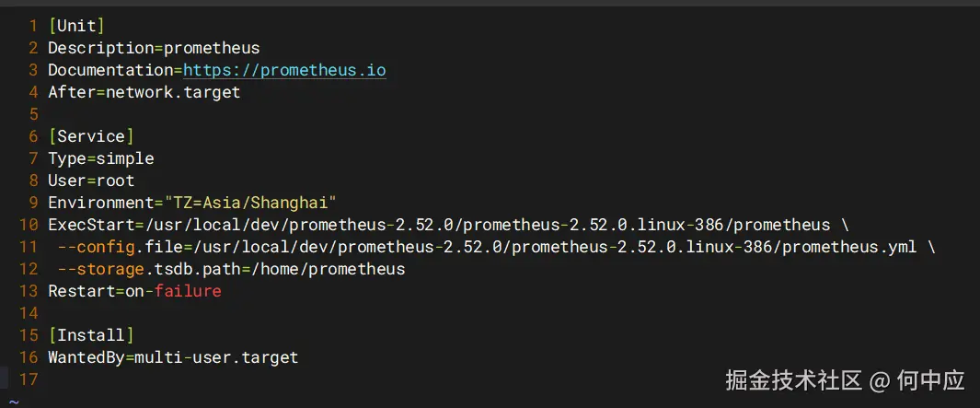980x408 pixels.
Task: Click the "--storage.tsdb.path" option text
Action: pos(144,269)
